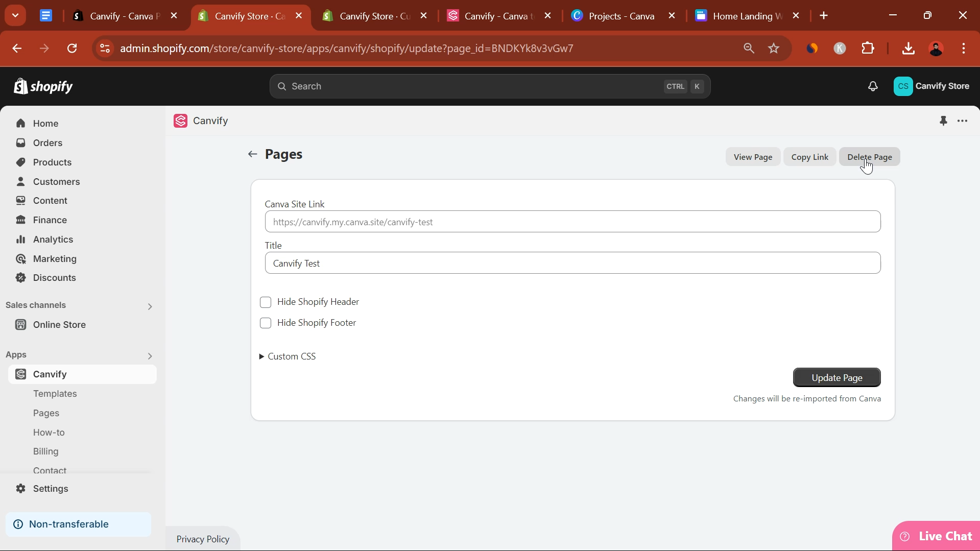The height and width of the screenshot is (551, 980).
Task: Click the Update Page button
Action: (836, 378)
